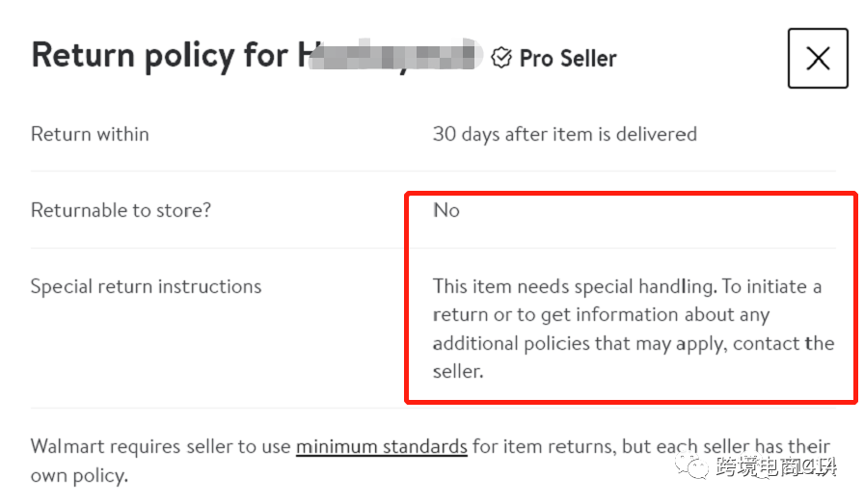Image resolution: width=864 pixels, height=504 pixels.
Task: Click the "Return policy for" heading
Action: pos(159,55)
